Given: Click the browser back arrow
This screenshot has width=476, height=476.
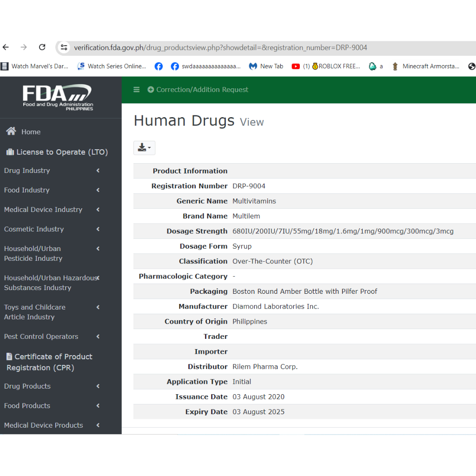Looking at the screenshot, I should 6,47.
